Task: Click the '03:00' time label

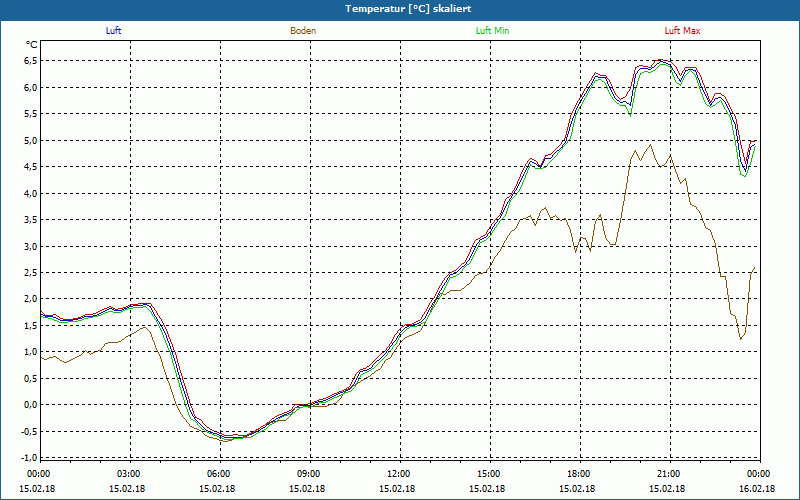Action: [128, 474]
